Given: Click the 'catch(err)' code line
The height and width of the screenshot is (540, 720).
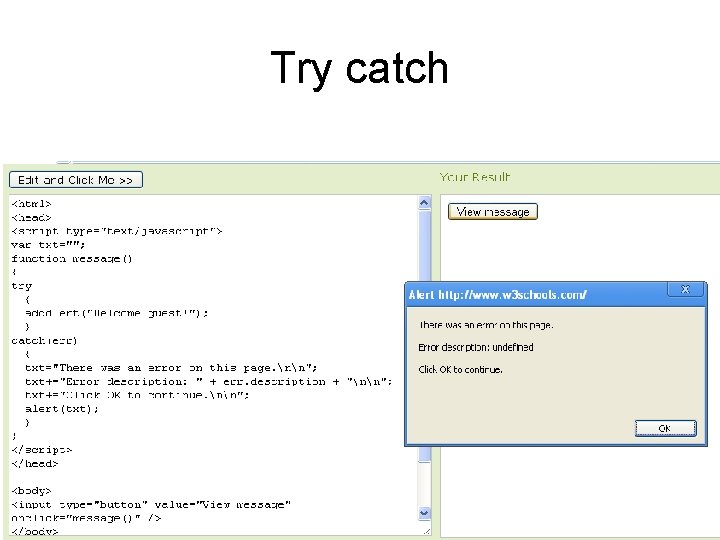Looking at the screenshot, I should click(44, 341).
